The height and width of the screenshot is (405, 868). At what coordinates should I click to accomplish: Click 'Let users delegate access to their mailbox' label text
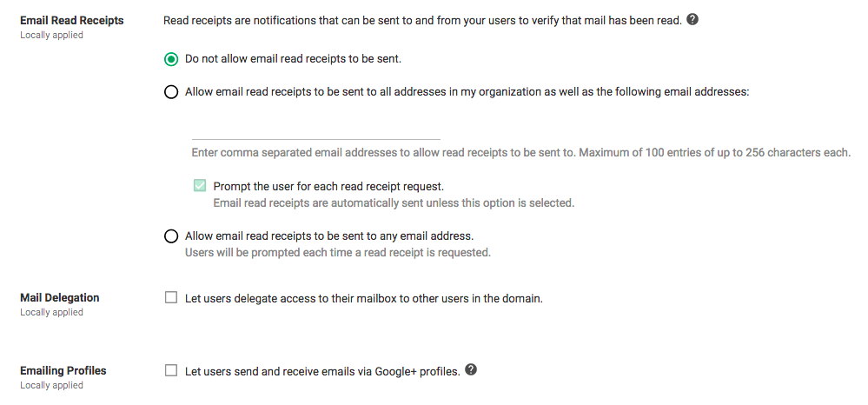[364, 298]
